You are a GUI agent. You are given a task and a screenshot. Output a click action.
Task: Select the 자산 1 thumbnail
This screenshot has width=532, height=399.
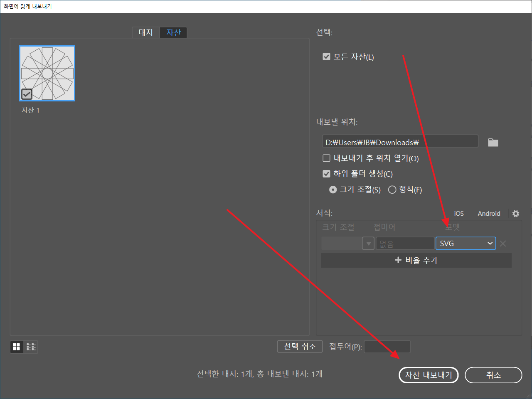tap(47, 73)
